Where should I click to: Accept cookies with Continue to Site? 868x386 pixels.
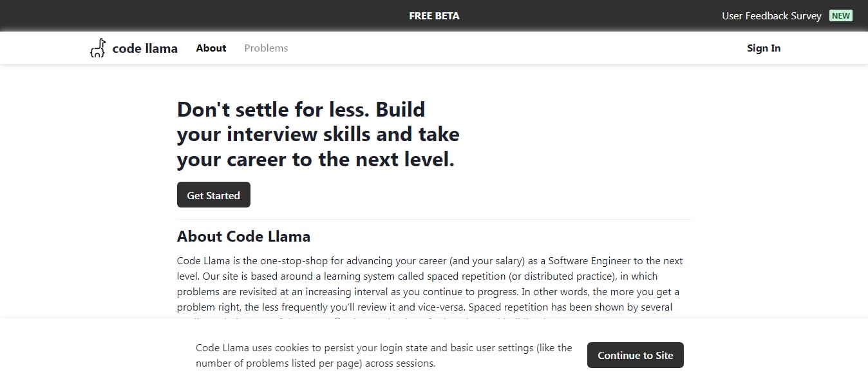pyautogui.click(x=635, y=355)
